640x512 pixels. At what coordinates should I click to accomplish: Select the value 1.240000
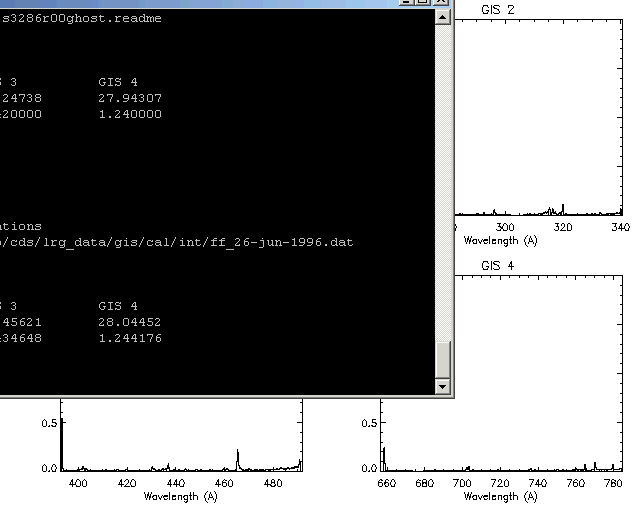click(130, 114)
